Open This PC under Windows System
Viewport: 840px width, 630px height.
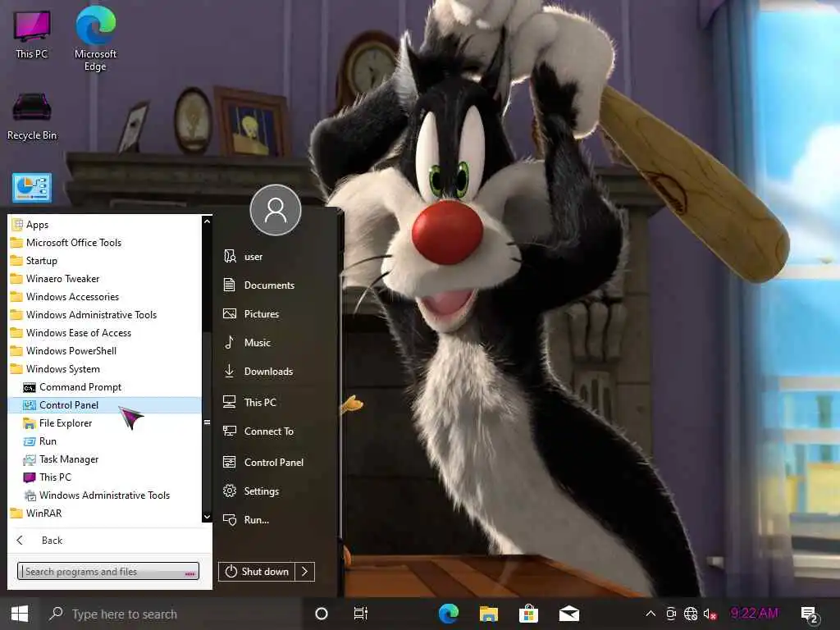point(105,477)
